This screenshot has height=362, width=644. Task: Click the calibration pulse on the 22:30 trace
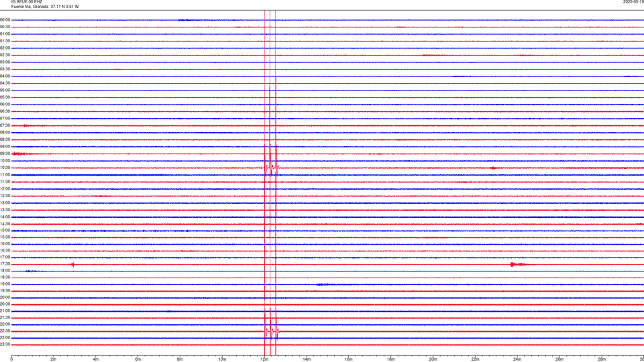coord(271,330)
